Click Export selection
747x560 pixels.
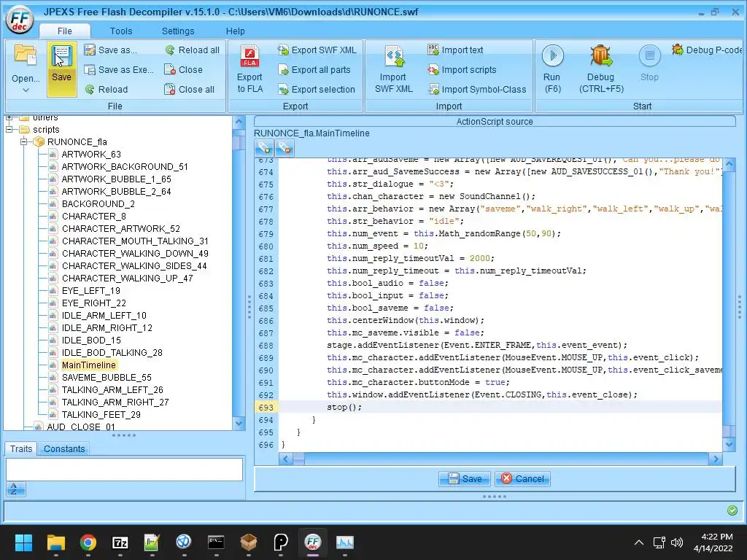pyautogui.click(x=317, y=89)
